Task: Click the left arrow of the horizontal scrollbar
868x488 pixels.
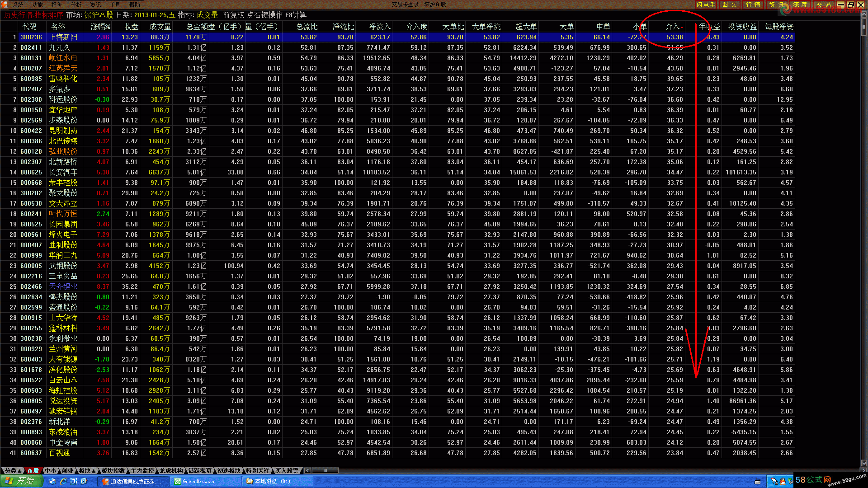Action: tap(308, 470)
